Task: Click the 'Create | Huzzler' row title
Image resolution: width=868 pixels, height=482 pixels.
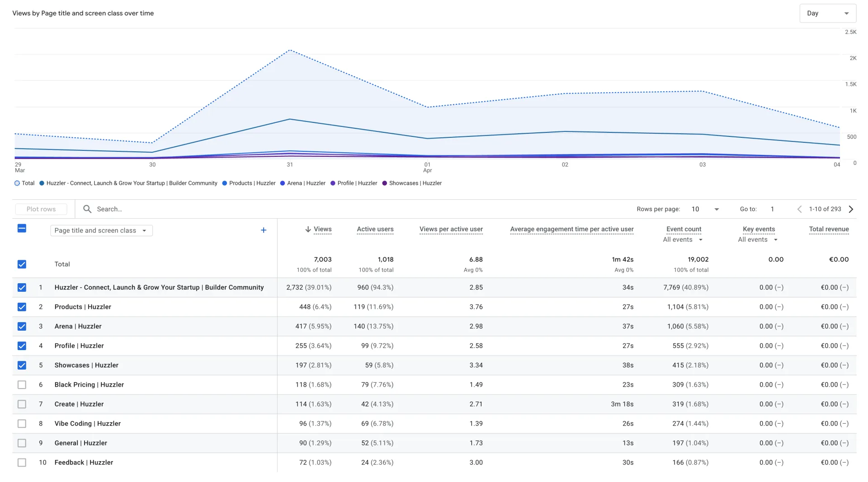Action: (79, 404)
